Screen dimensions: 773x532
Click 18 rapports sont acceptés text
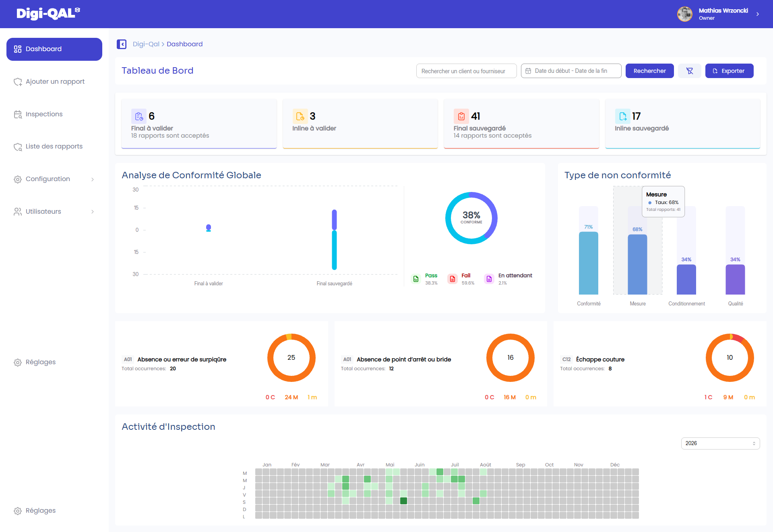pos(170,136)
